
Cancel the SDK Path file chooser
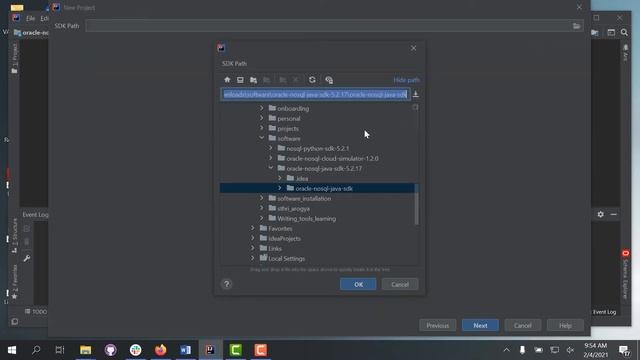tap(400, 284)
